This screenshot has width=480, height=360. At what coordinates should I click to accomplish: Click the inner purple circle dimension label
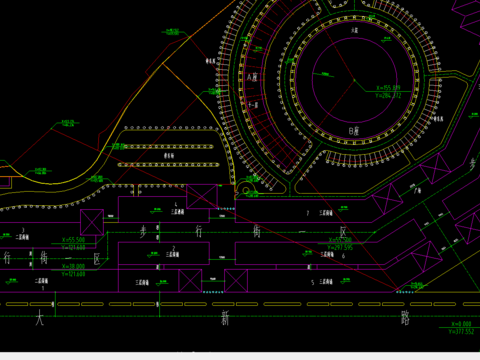click(x=325, y=74)
